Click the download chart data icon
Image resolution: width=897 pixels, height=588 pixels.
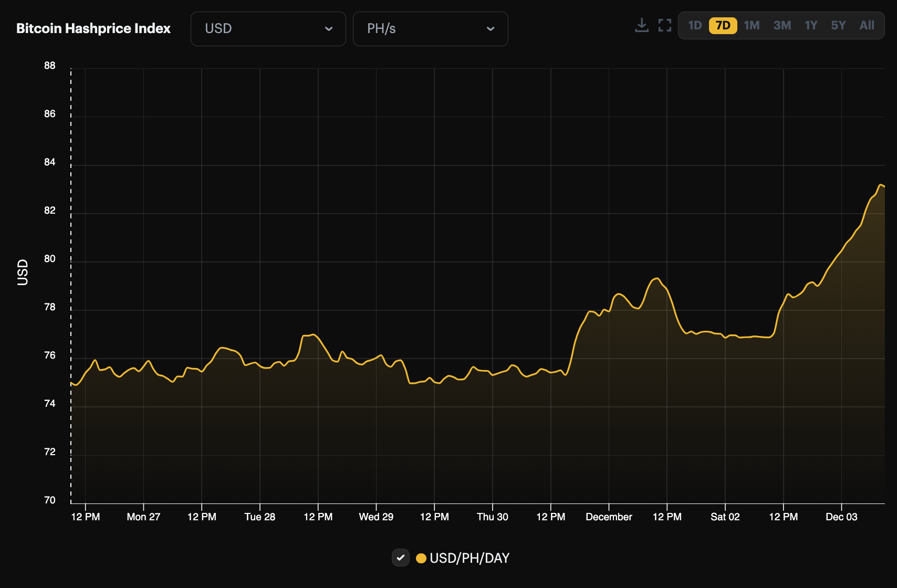641,24
